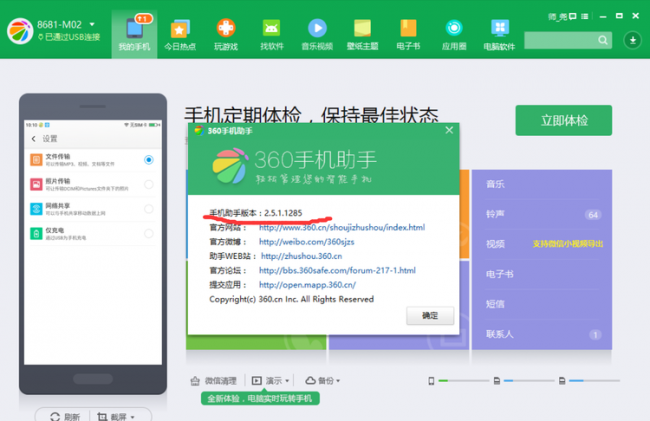
Task: Open the 官方网站 shoujizhushou link
Action: (x=342, y=227)
